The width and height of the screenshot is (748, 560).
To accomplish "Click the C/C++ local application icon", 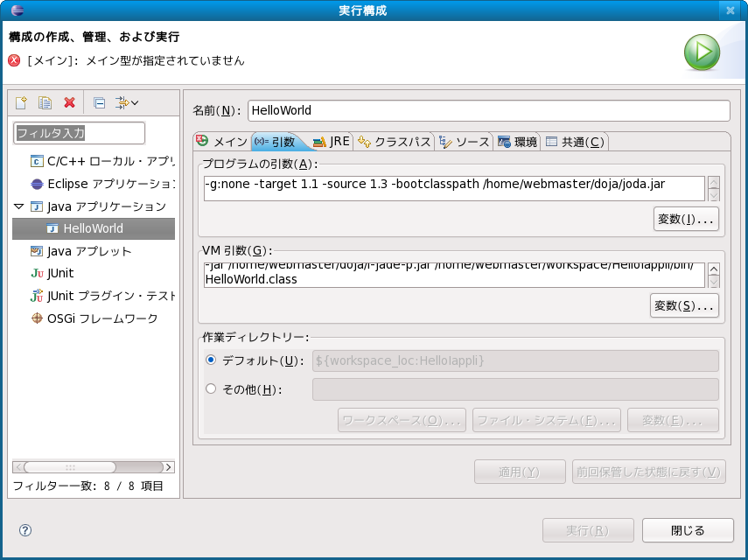I will click(36, 161).
